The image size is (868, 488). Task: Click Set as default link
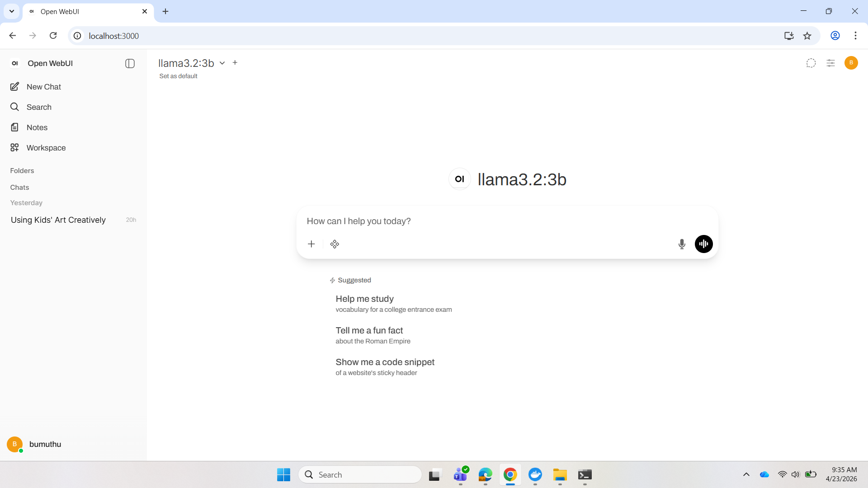(x=178, y=76)
